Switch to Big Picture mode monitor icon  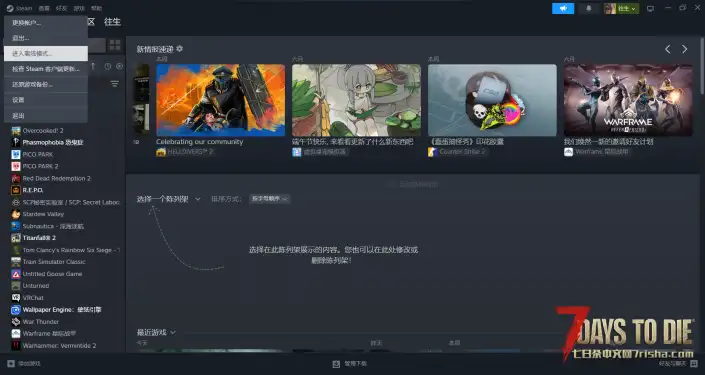(650, 9)
